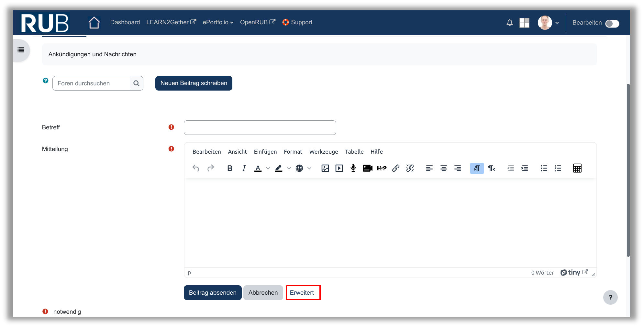Toggle left-to-right text direction button
This screenshot has width=644, height=327.
(x=477, y=168)
